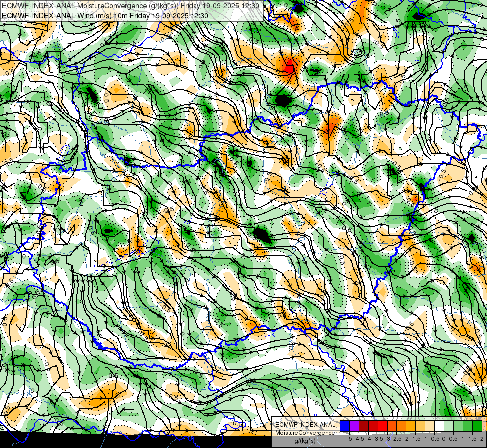This screenshot has height=448, width=487.
Task: Click the g/(kg*s) unit label in legend
Action: 305,441
